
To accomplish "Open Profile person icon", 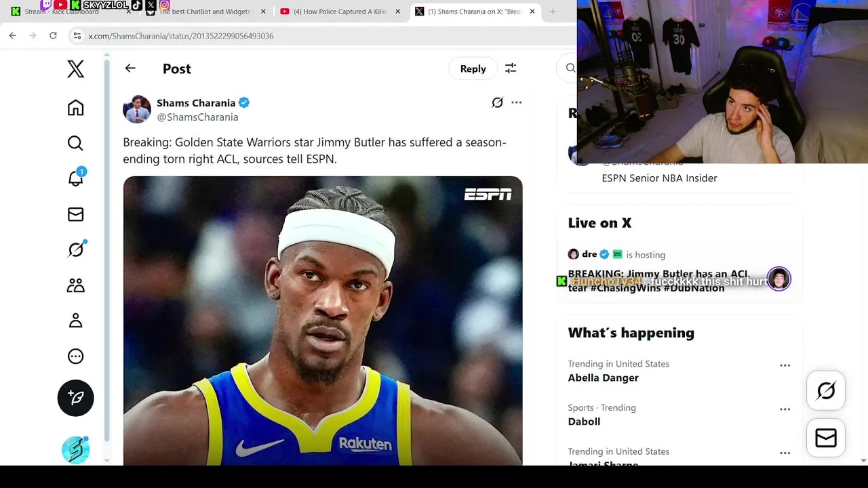I will (75, 321).
